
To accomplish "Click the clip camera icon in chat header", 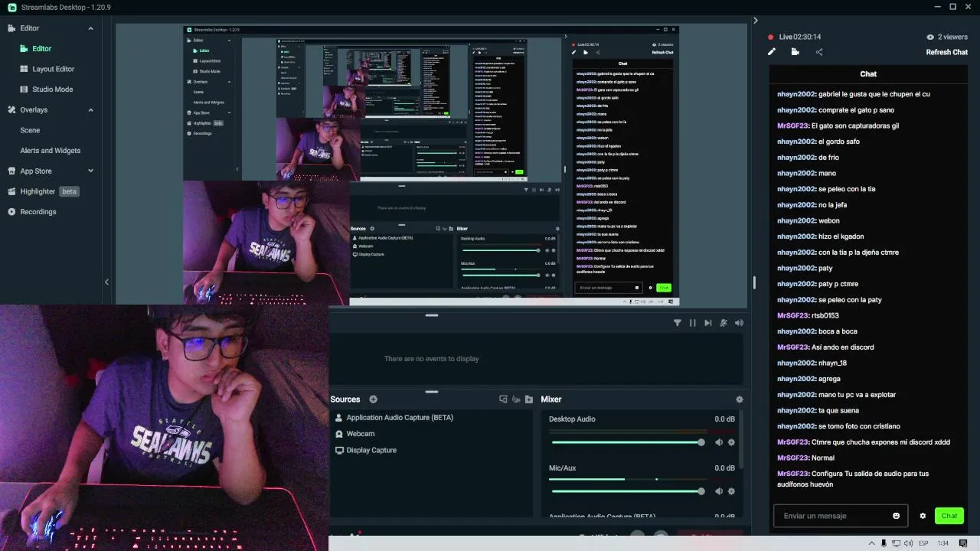I will coord(795,52).
